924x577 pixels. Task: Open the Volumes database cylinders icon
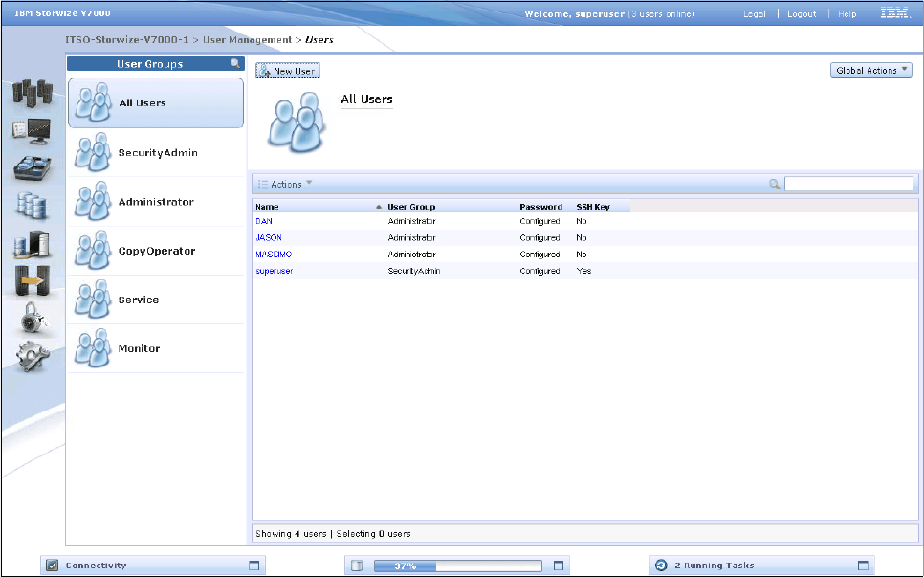[33, 205]
